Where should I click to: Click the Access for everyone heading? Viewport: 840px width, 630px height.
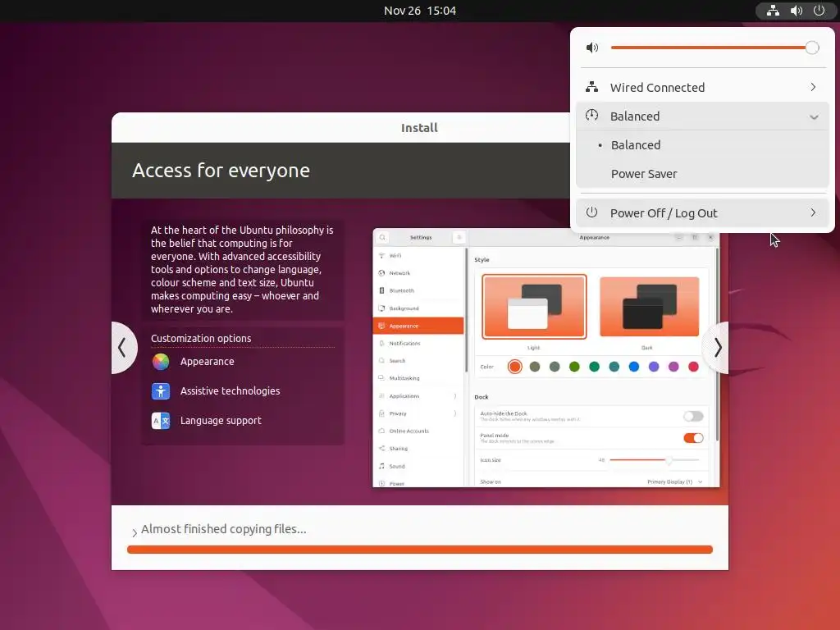pos(221,171)
